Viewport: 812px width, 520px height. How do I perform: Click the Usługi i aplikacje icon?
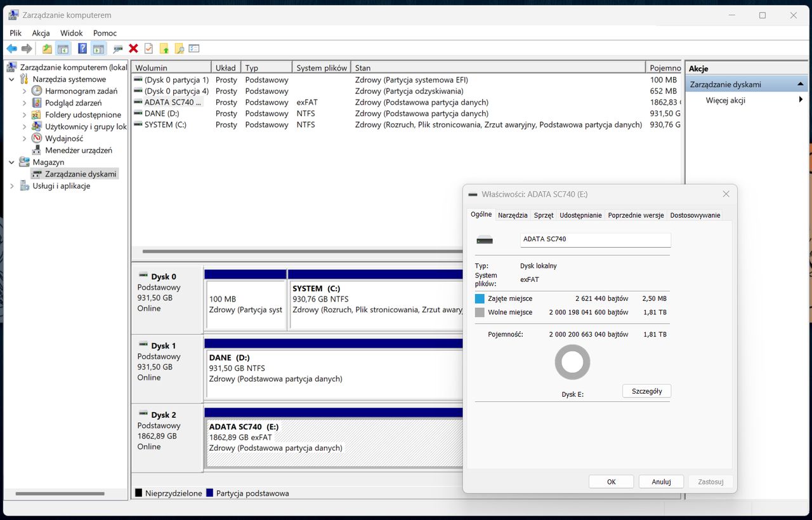coord(25,186)
